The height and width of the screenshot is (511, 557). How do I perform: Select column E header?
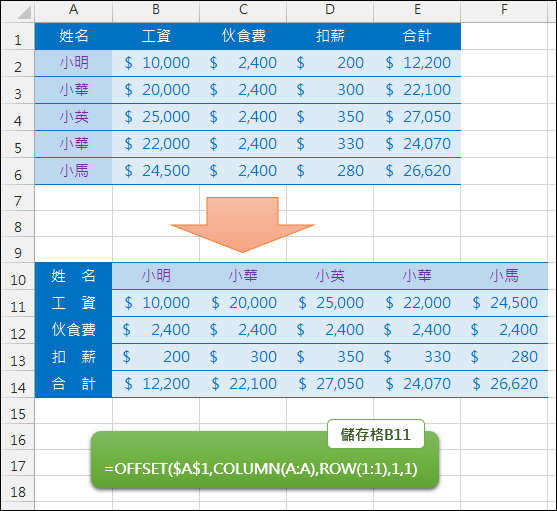[x=417, y=10]
